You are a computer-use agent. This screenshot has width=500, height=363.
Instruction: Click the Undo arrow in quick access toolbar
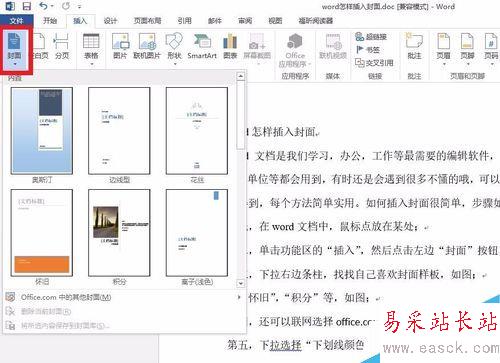[x=43, y=6]
